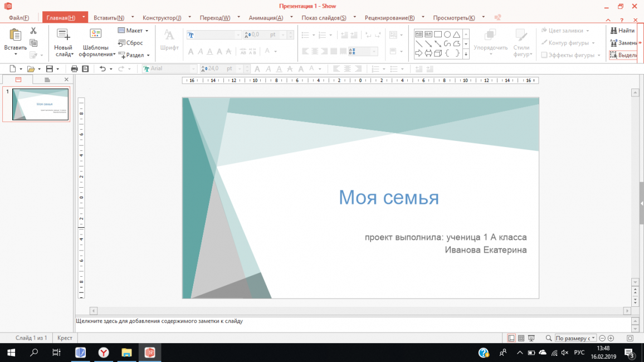Click the Print icon in quick toolbar
644x362 pixels.
tap(74, 69)
